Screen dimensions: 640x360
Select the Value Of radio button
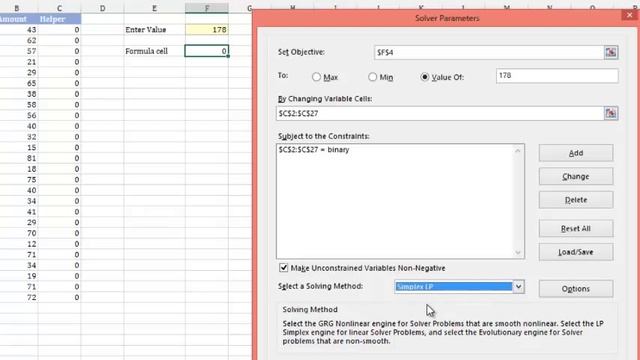coord(425,77)
